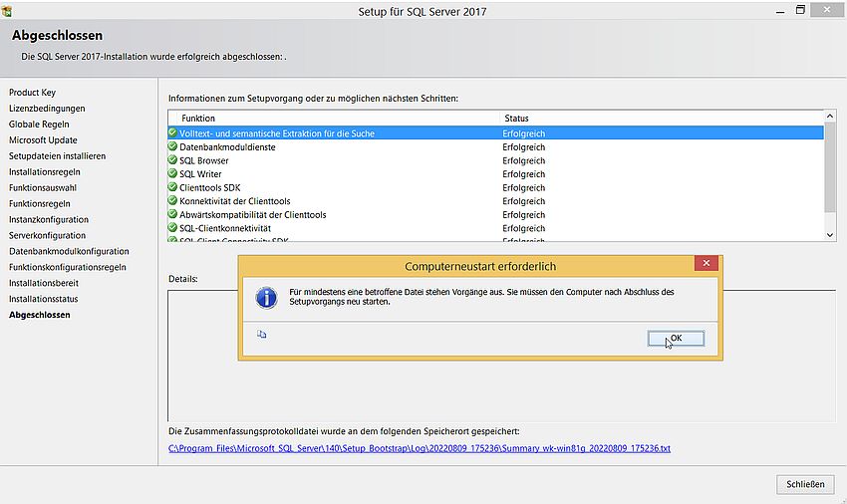Click the Product Key step
The height and width of the screenshot is (504, 847).
click(x=33, y=93)
